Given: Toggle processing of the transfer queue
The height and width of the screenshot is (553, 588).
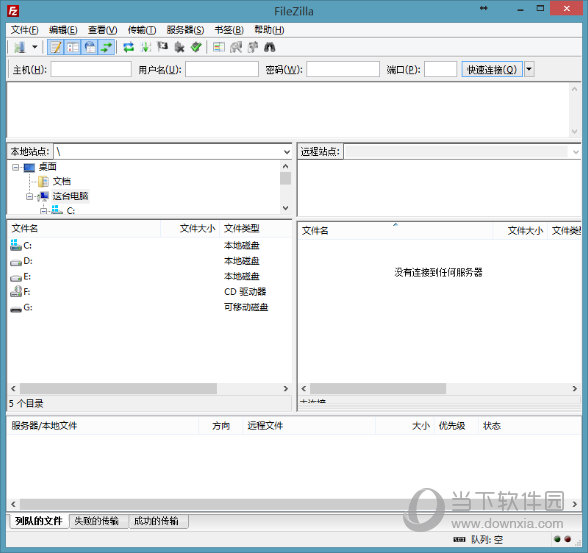Looking at the screenshot, I should pos(146,47).
